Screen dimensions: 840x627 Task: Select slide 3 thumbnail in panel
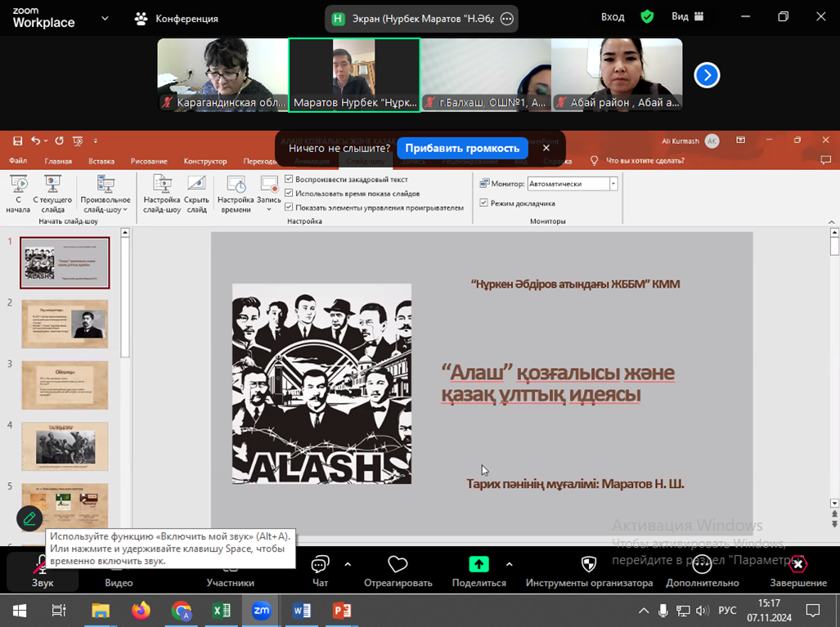click(65, 385)
